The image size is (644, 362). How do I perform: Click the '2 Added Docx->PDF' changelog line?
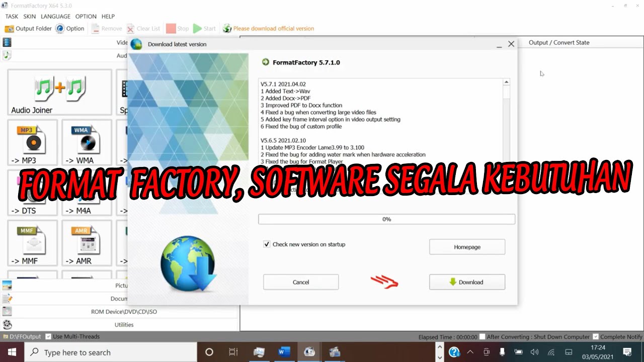tap(285, 99)
